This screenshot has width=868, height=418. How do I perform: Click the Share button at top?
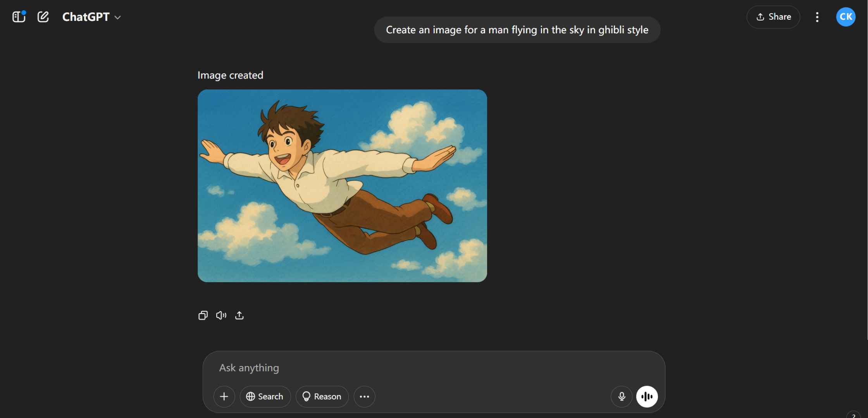coord(773,17)
